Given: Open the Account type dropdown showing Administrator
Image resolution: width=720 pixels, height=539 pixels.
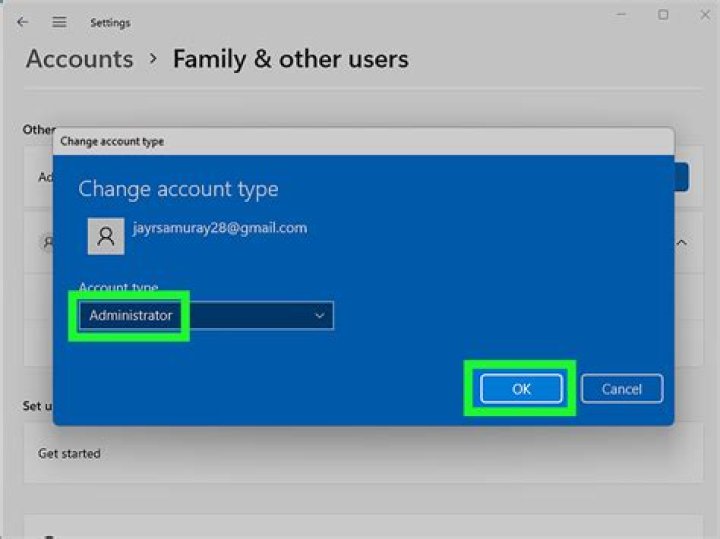Looking at the screenshot, I should [x=205, y=316].
